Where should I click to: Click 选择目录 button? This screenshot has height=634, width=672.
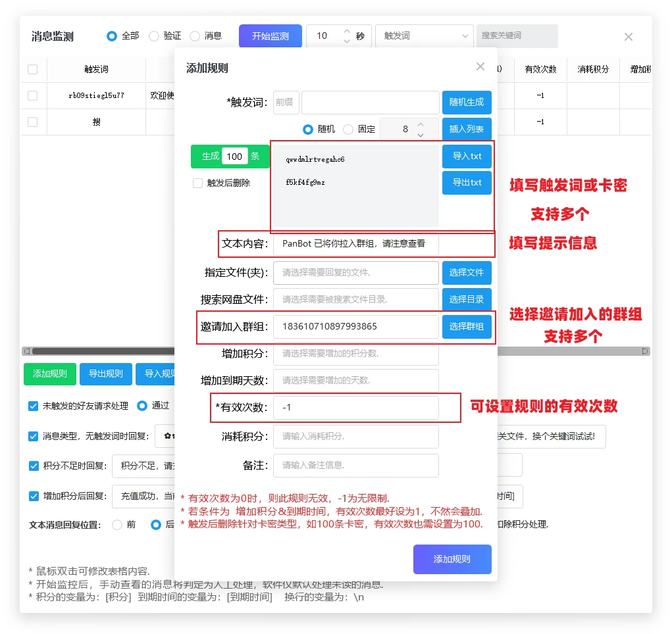coord(467,300)
